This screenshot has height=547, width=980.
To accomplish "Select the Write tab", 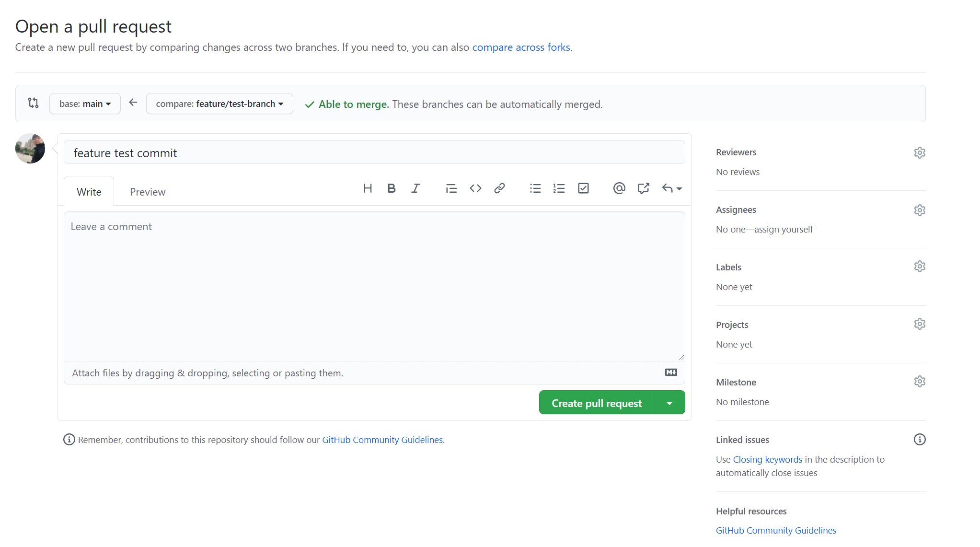I will [x=89, y=192].
